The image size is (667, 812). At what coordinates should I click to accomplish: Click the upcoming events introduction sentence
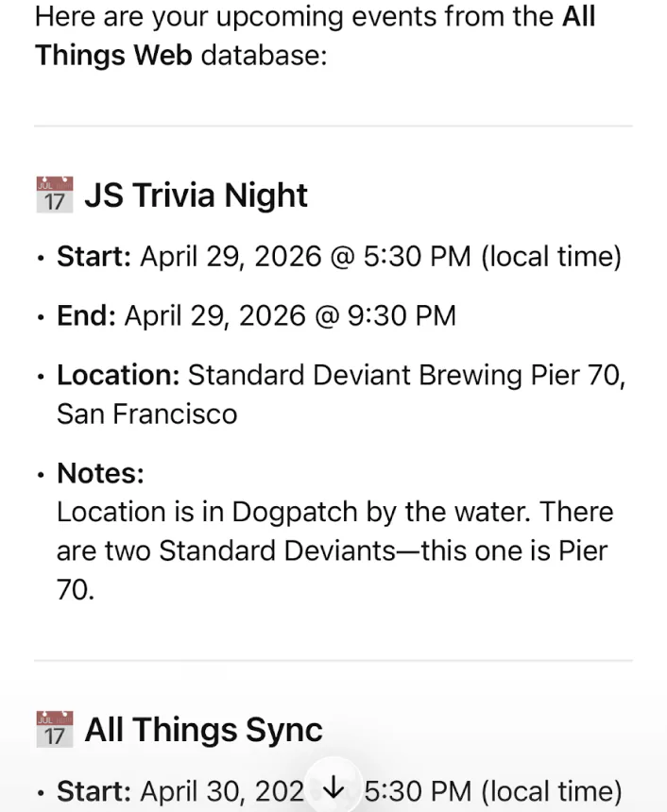[x=283, y=16]
